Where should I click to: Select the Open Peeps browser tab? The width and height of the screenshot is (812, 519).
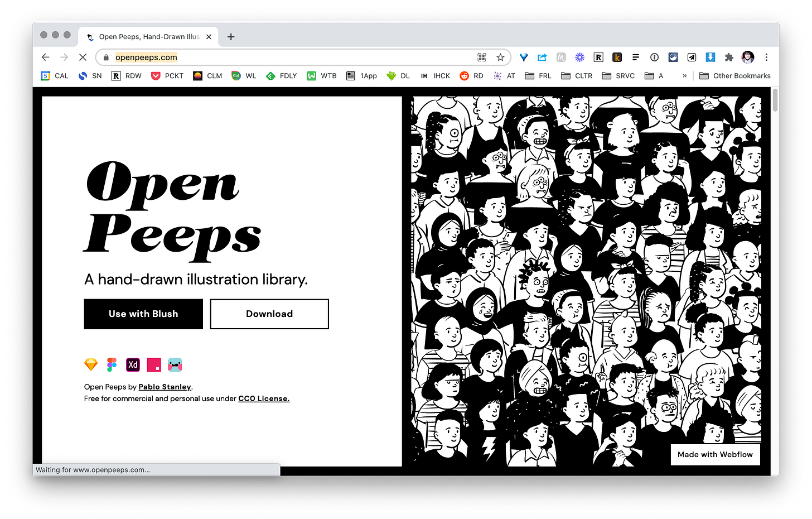click(148, 37)
